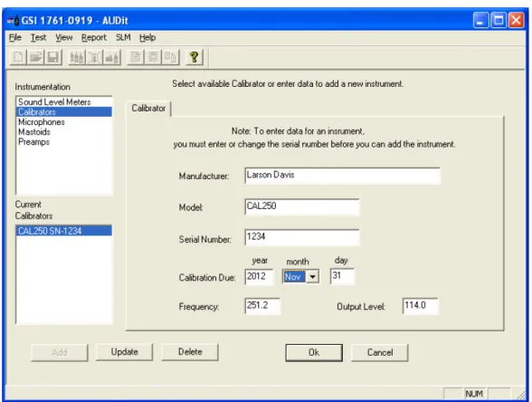Click the Calibration Due day field
Image resolution: width=532 pixels, height=402 pixels.
coord(342,276)
